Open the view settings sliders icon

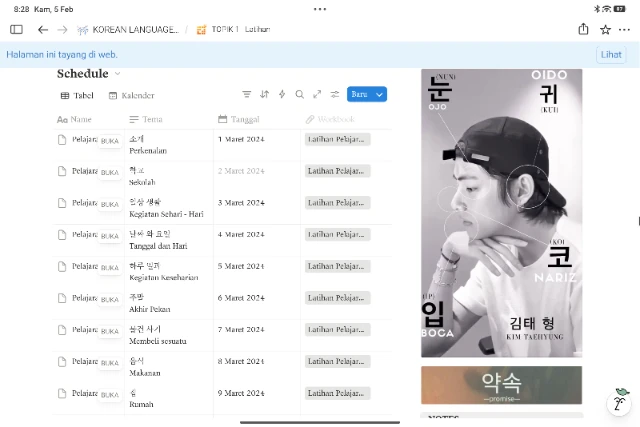point(335,95)
